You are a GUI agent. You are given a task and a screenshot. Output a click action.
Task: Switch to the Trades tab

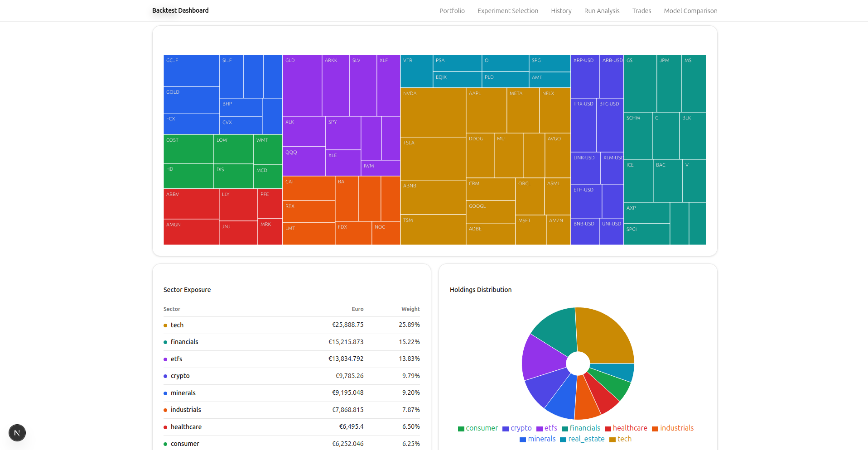click(x=641, y=11)
